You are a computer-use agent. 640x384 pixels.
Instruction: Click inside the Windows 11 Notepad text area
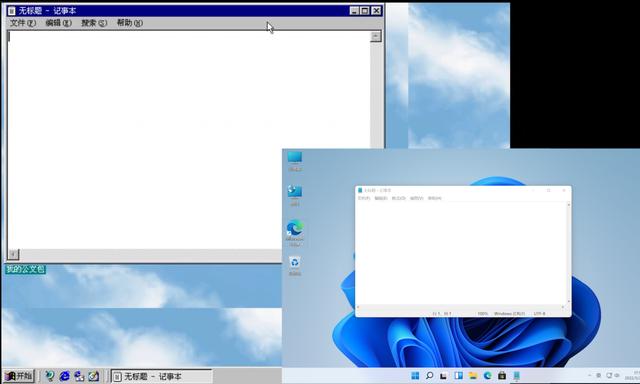[x=461, y=253]
